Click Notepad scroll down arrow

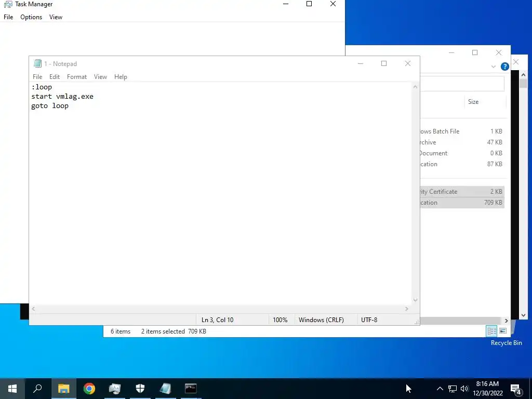coord(415,300)
